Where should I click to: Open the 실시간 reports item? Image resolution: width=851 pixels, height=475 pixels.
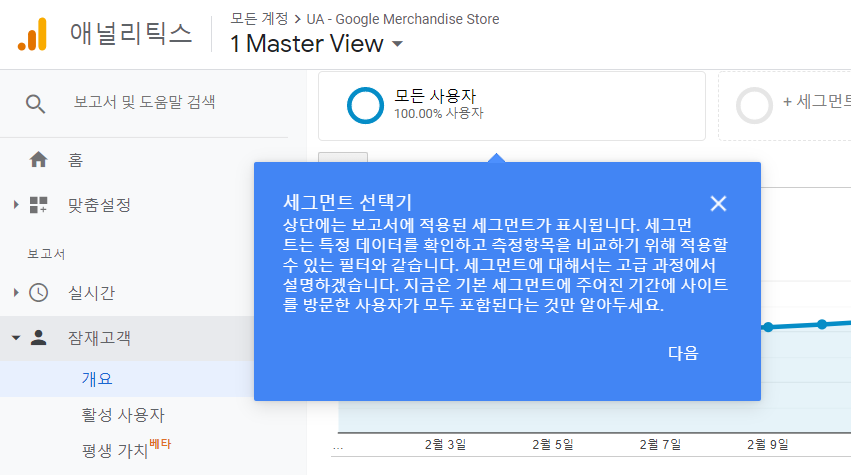[x=91, y=293]
